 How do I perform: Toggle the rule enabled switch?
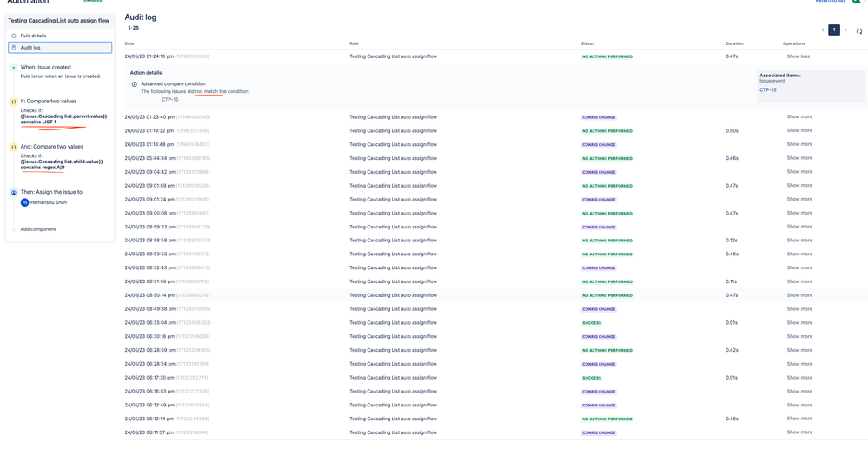pos(861,2)
